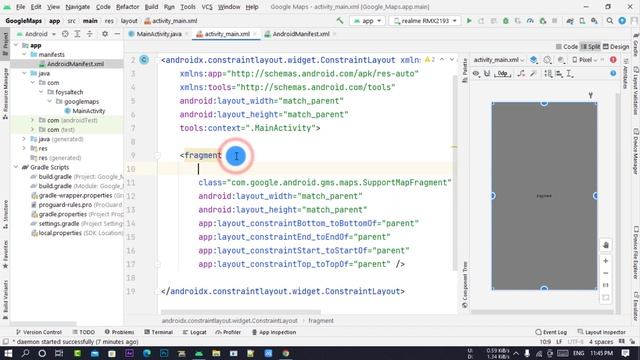This screenshot has height=360, width=640.
Task: Hide the Project panel with minus icon
Action: click(x=117, y=34)
